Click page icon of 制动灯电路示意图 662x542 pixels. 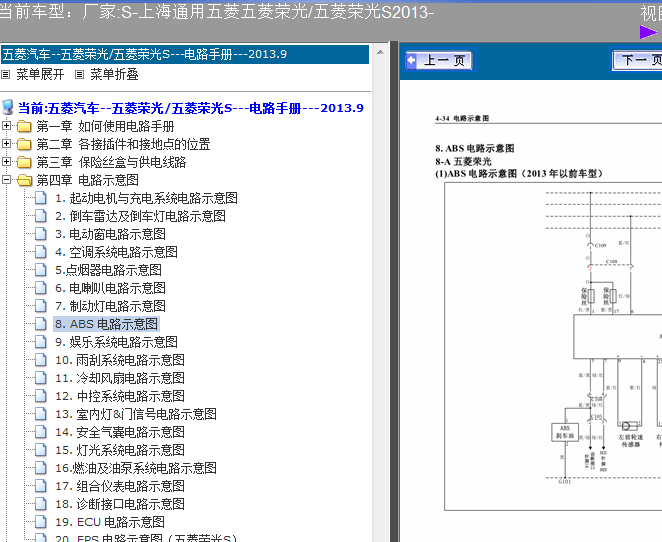click(41, 306)
